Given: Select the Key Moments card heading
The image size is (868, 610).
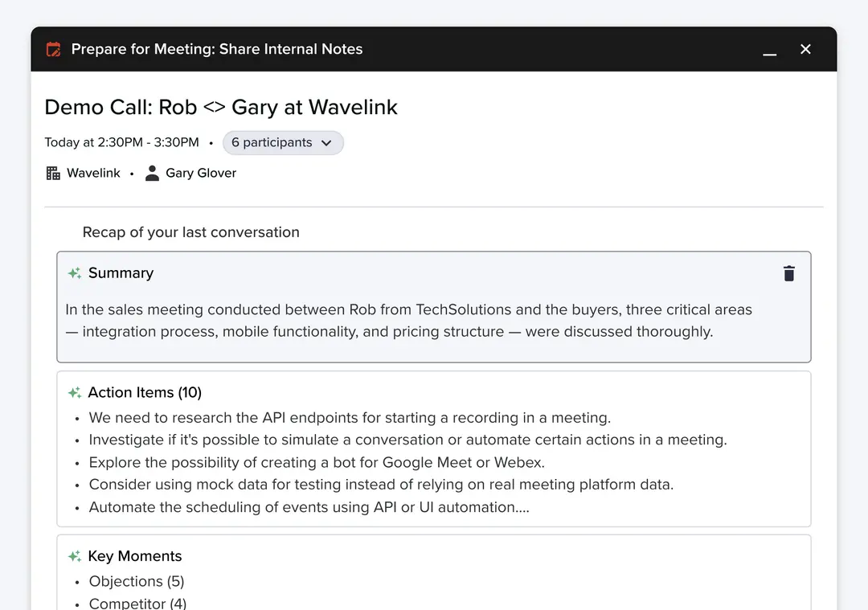Looking at the screenshot, I should [x=134, y=556].
